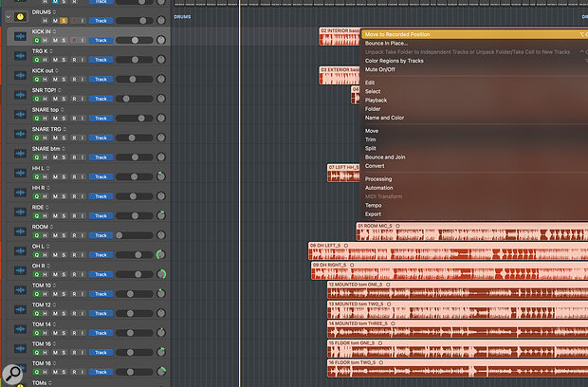Click the pan knob on KICK IN
Viewport: 588px width, 387px height.
point(161,40)
